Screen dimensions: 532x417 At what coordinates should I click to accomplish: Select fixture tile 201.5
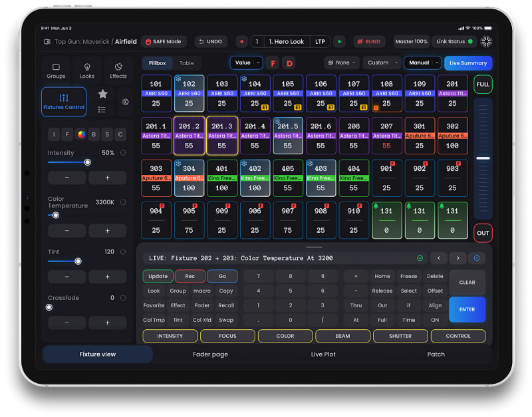pos(287,136)
